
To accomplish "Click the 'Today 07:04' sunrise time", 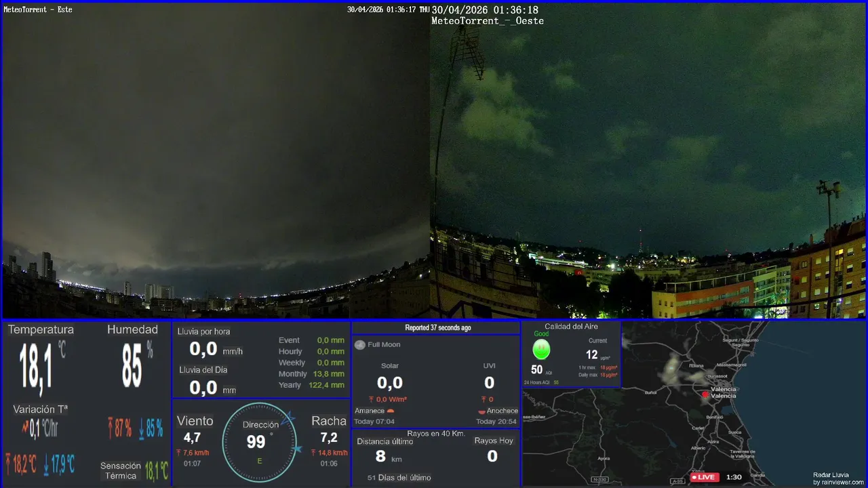I will coord(374,422).
